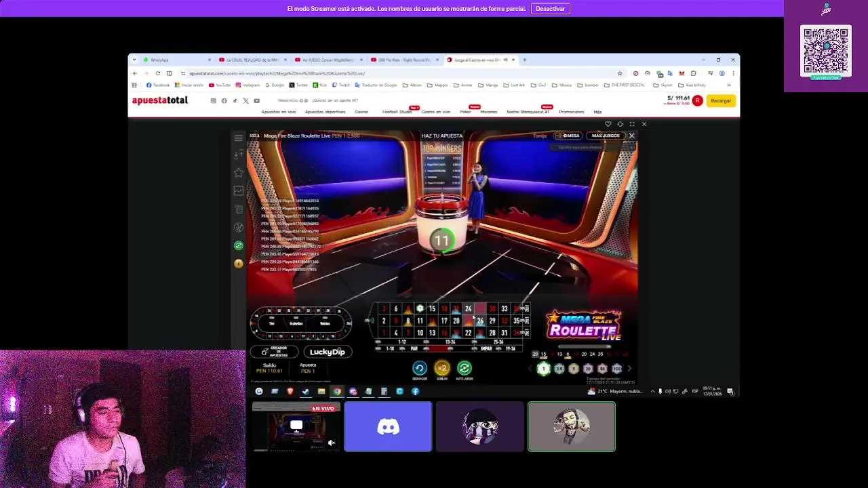Bet on the 1-12 dozen
868x488 pixels.
(x=402, y=342)
